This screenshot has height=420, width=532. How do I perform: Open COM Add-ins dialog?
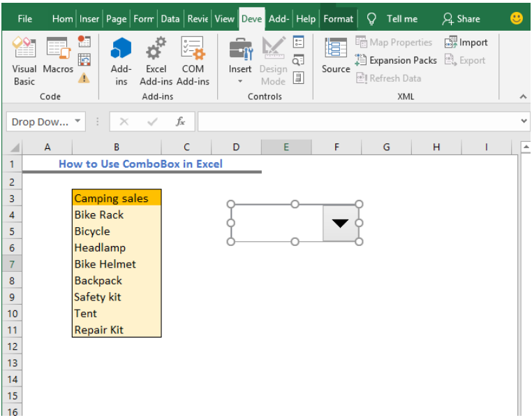tap(193, 60)
